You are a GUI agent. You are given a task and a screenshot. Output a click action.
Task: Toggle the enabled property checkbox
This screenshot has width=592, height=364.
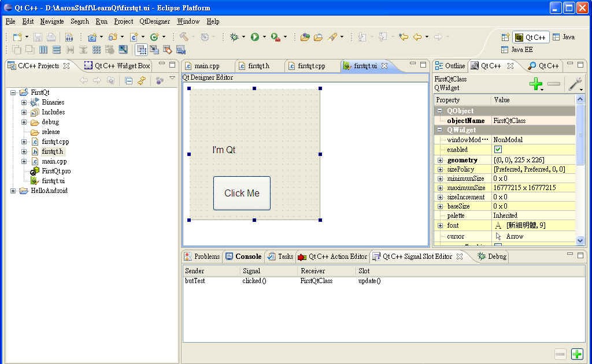[498, 150]
